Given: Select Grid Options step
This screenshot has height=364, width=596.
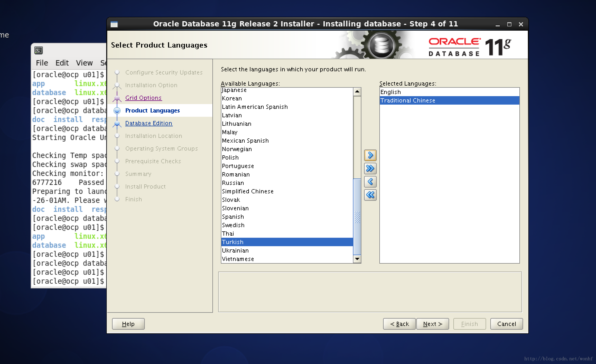Looking at the screenshot, I should 143,97.
